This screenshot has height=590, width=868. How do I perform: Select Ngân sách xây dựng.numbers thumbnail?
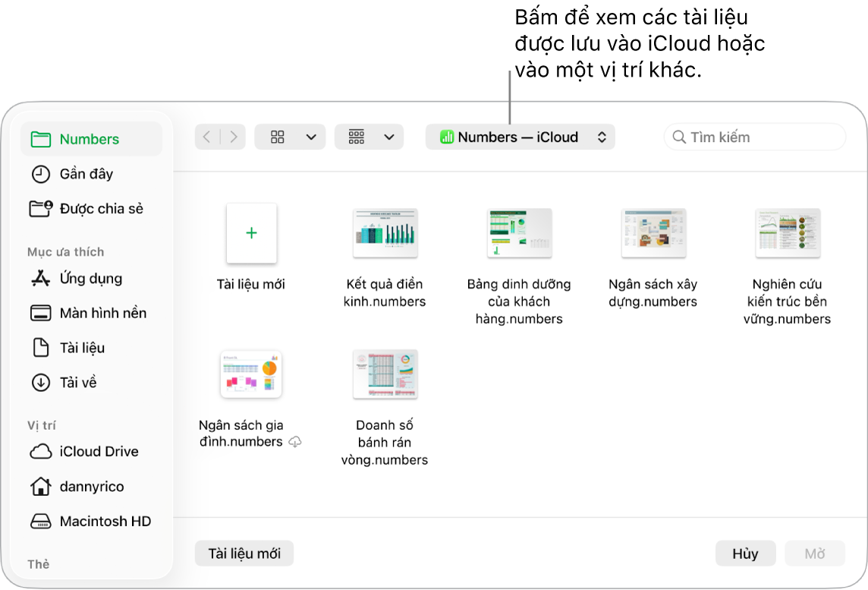coord(654,233)
